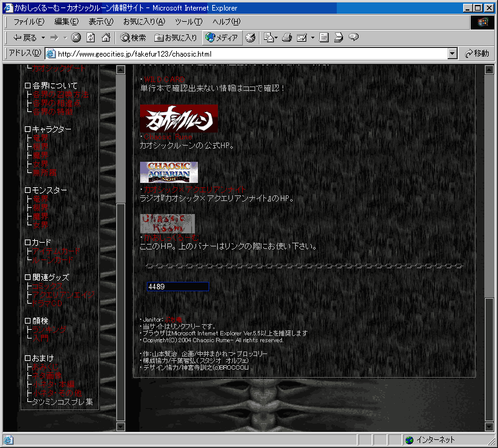Open the カオシック×アクエリアンナイト link
This screenshot has width=498, height=448.
195,190
